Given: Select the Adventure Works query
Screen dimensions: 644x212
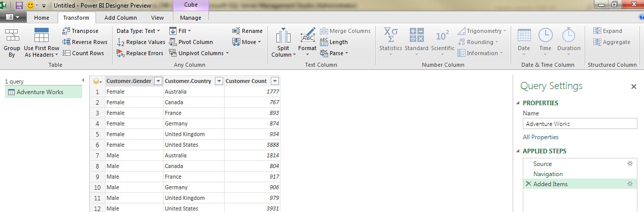Looking at the screenshot, I should click(x=44, y=92).
